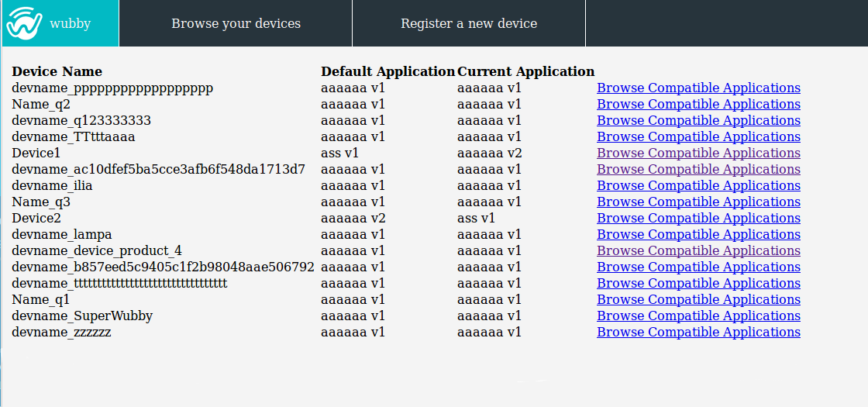Select device name devname_device_product_4
Image resolution: width=868 pixels, height=407 pixels.
(x=97, y=251)
